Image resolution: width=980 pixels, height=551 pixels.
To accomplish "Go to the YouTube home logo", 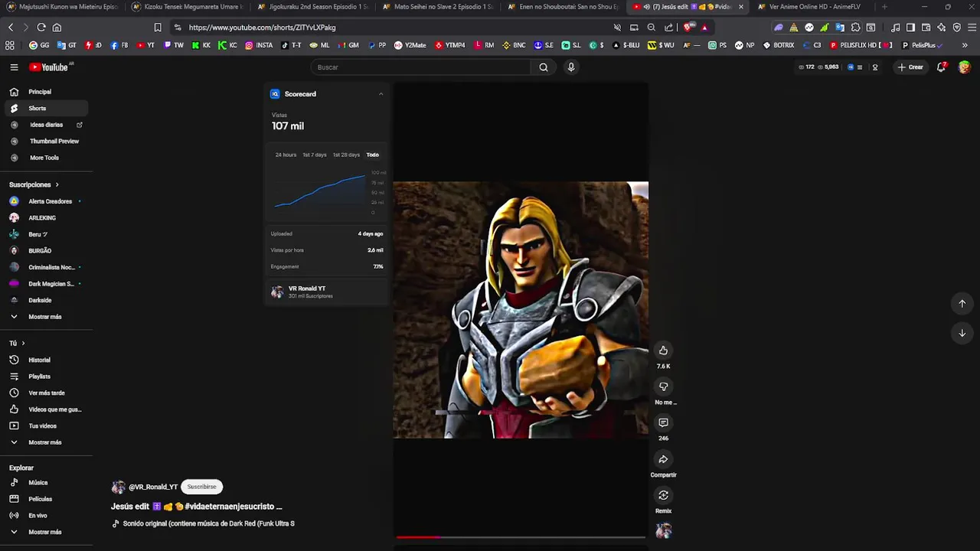I will [x=49, y=67].
